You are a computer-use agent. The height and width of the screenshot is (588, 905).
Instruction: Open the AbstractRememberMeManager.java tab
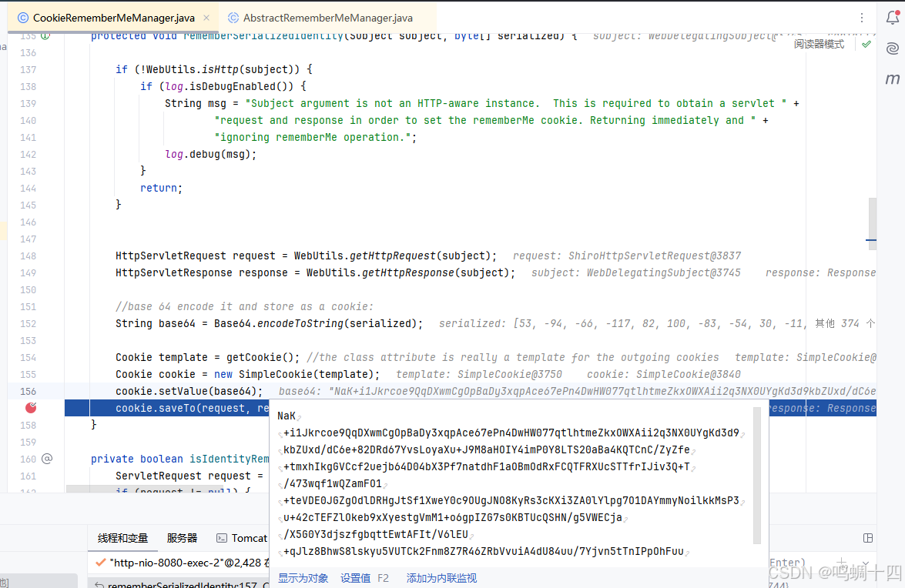(327, 18)
